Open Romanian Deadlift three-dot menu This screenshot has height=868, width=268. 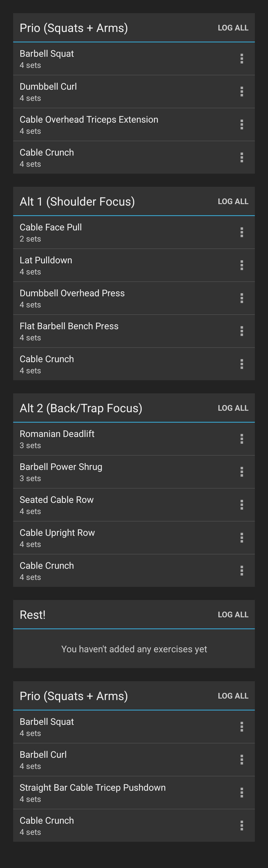(242, 439)
